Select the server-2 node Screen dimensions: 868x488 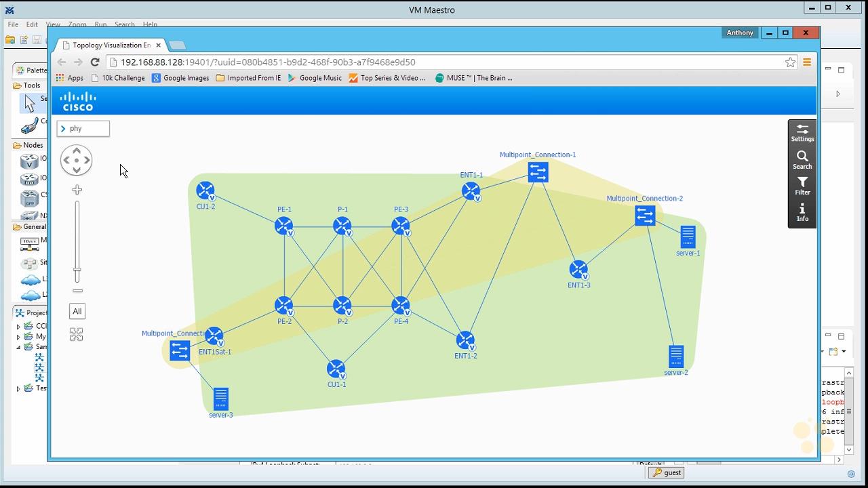click(676, 357)
